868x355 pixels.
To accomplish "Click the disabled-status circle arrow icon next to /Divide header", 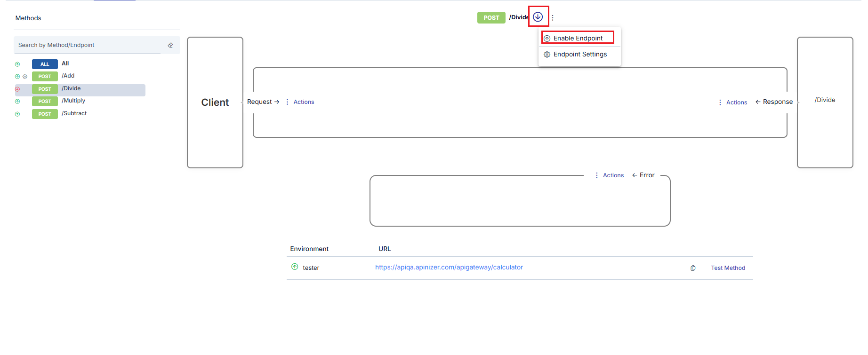I will coord(538,17).
